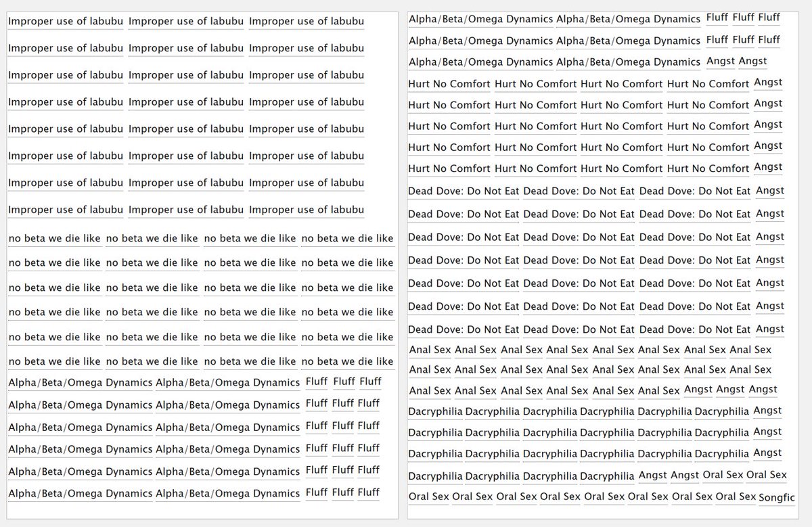Click no beta tag immediately preceding Alpha/Beta/Omega Dynamics
The height and width of the screenshot is (527, 812).
tap(347, 361)
